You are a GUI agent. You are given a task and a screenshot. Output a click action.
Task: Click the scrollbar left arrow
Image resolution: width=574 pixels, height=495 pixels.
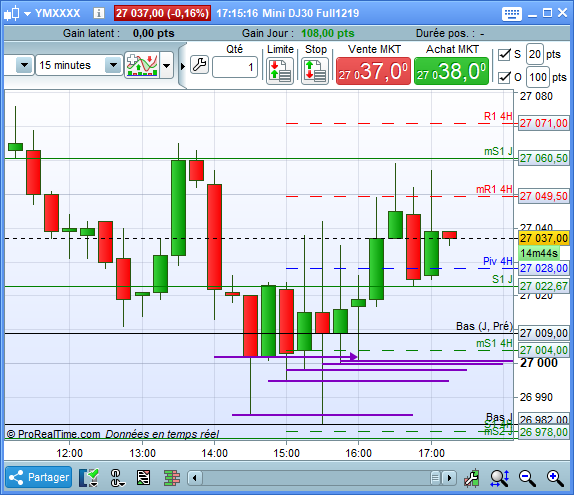pos(195,478)
